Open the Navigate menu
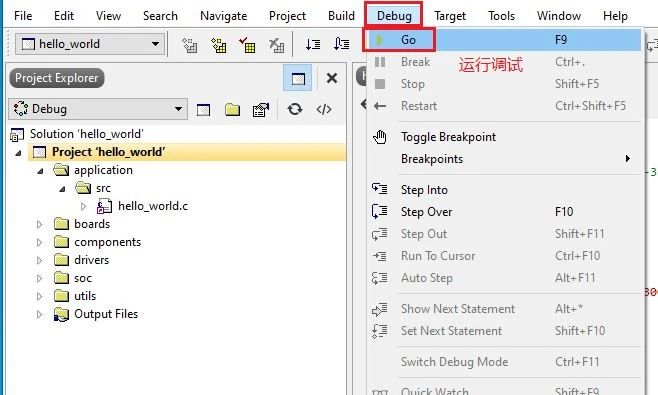 [224, 16]
